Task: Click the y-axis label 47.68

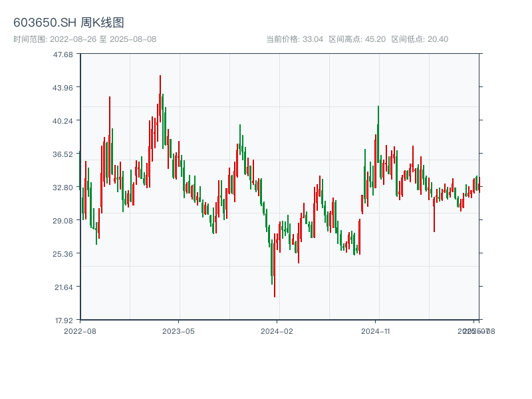Action: point(63,55)
